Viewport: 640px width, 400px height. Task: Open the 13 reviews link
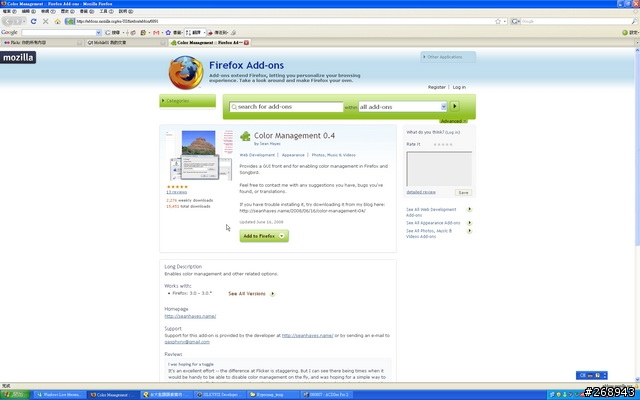tap(176, 192)
